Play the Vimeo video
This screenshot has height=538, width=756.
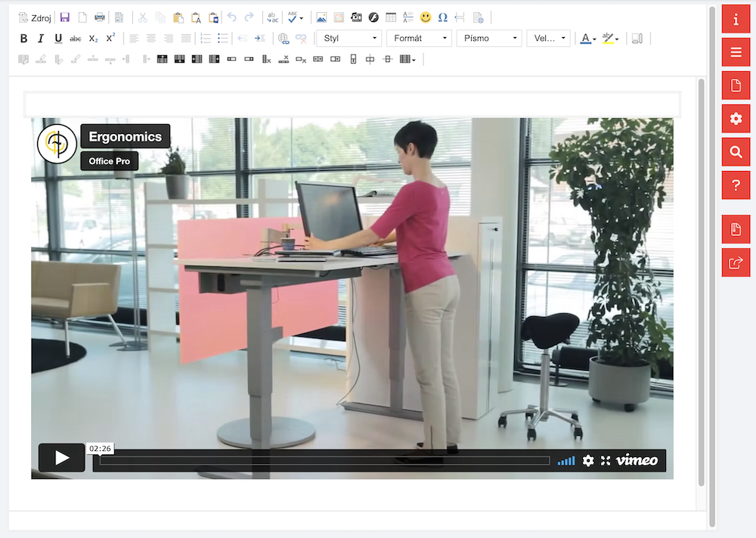62,458
